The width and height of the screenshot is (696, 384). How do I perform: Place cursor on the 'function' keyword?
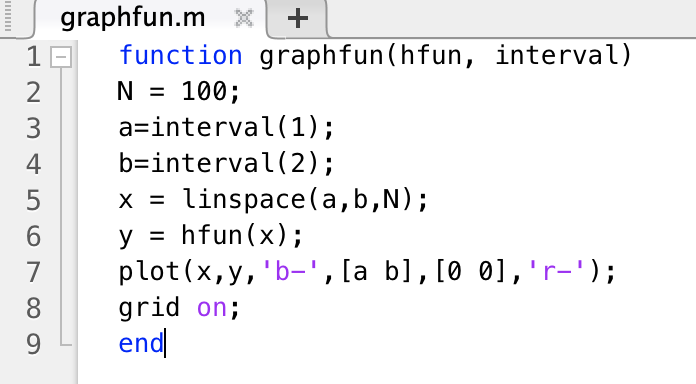click(181, 55)
